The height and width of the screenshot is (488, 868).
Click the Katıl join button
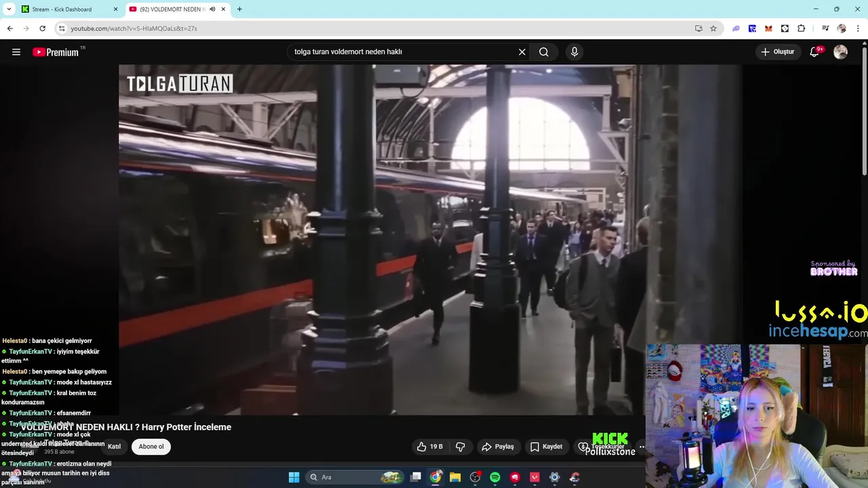(x=114, y=447)
